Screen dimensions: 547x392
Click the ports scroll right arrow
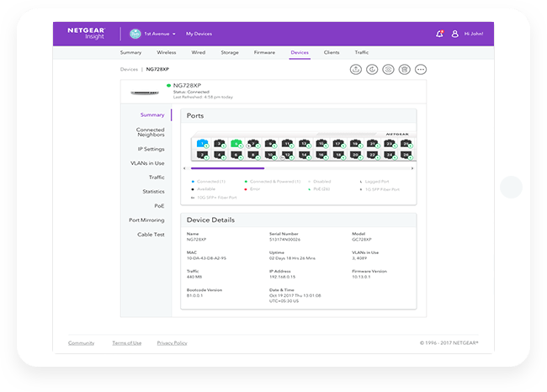pos(412,168)
